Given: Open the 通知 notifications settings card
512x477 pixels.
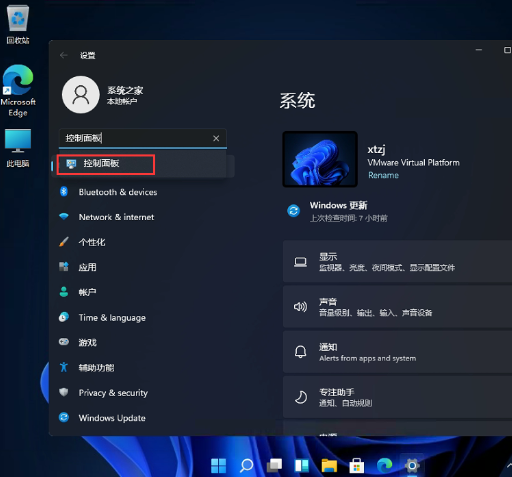Looking at the screenshot, I should [397, 352].
